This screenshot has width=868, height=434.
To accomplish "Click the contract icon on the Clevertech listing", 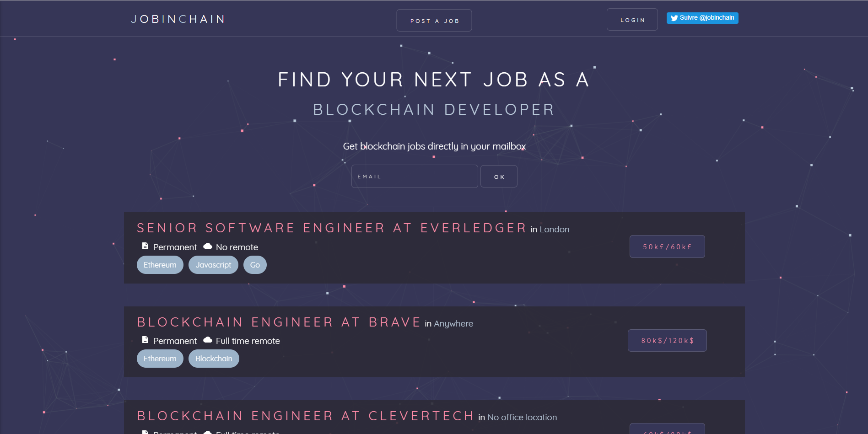I will 144,432.
